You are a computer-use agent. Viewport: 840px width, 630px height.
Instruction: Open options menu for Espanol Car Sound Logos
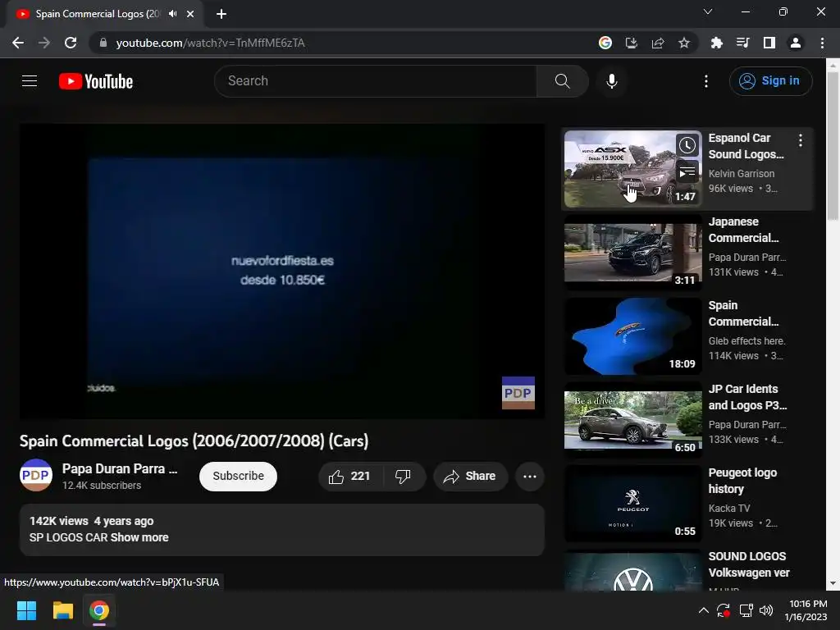pos(801,140)
